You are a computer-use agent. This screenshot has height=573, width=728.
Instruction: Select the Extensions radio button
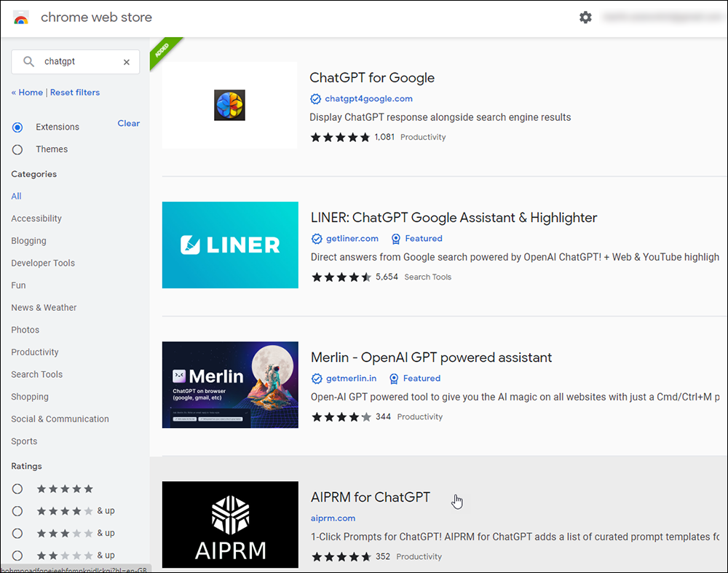tap(17, 127)
